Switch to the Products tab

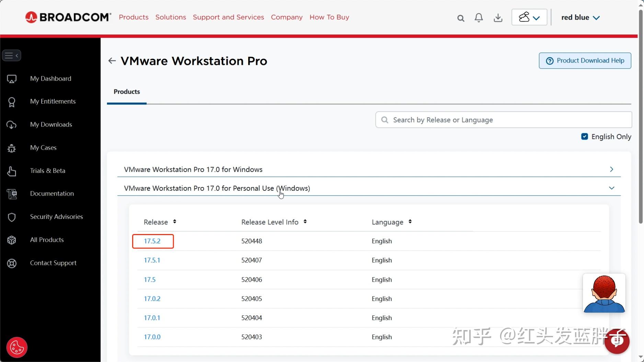(126, 92)
